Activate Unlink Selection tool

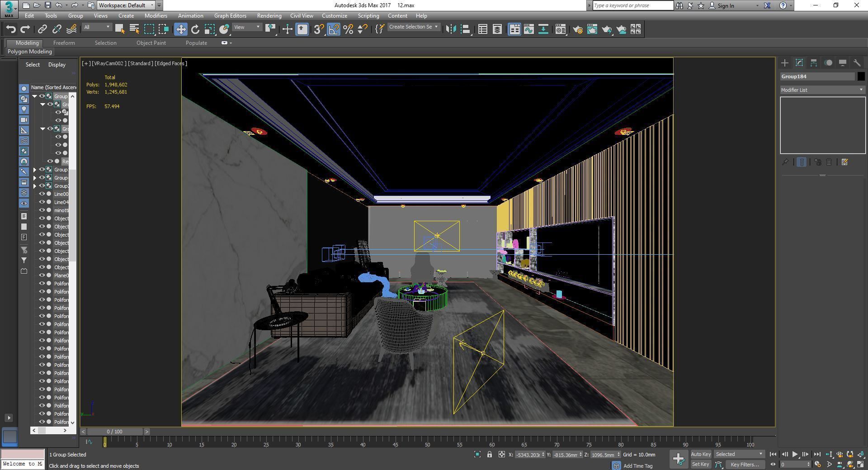point(57,29)
